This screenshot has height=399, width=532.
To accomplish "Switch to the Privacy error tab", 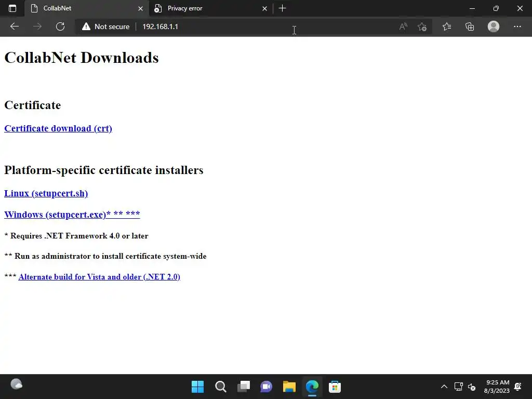I will point(210,8).
